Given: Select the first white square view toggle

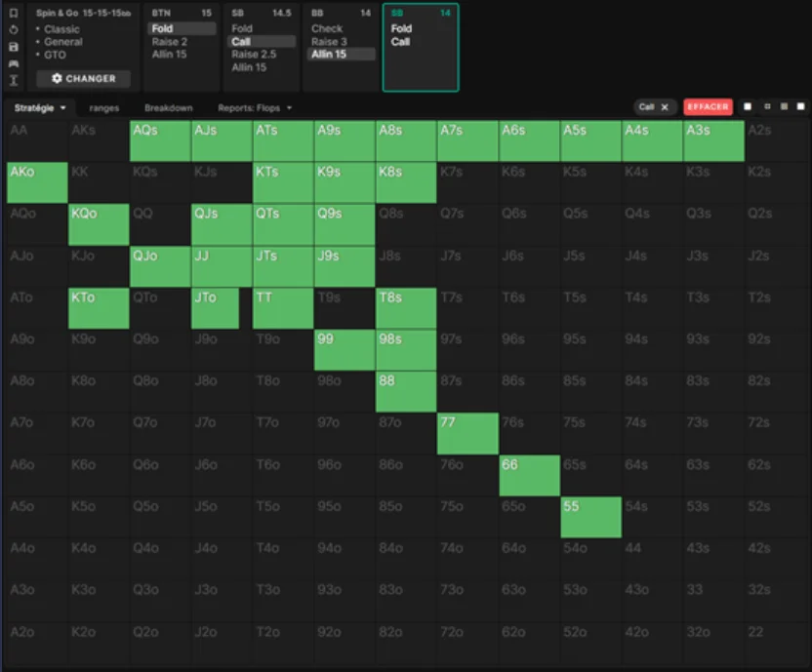Looking at the screenshot, I should [x=748, y=107].
